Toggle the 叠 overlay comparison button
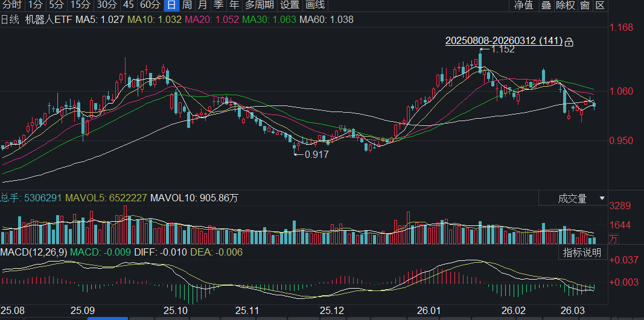Screen dimensions: 644x320 click(546, 5)
